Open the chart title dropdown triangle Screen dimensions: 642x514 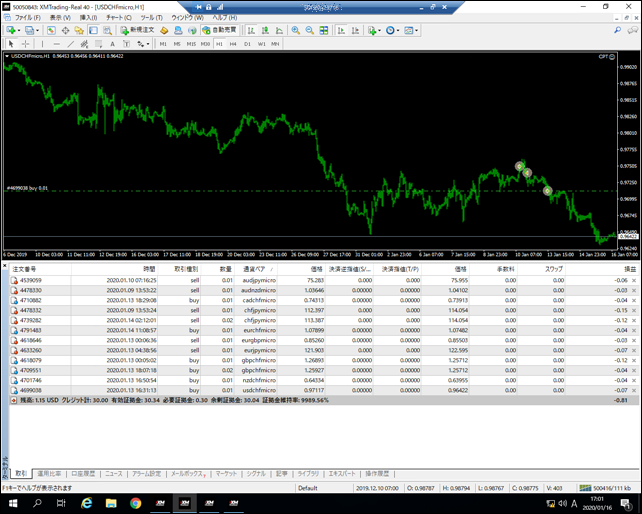(7, 56)
